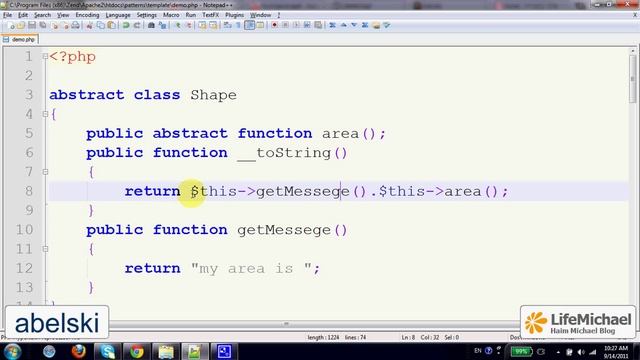Click the horizontal scrollbar at editor bottom

point(286,324)
